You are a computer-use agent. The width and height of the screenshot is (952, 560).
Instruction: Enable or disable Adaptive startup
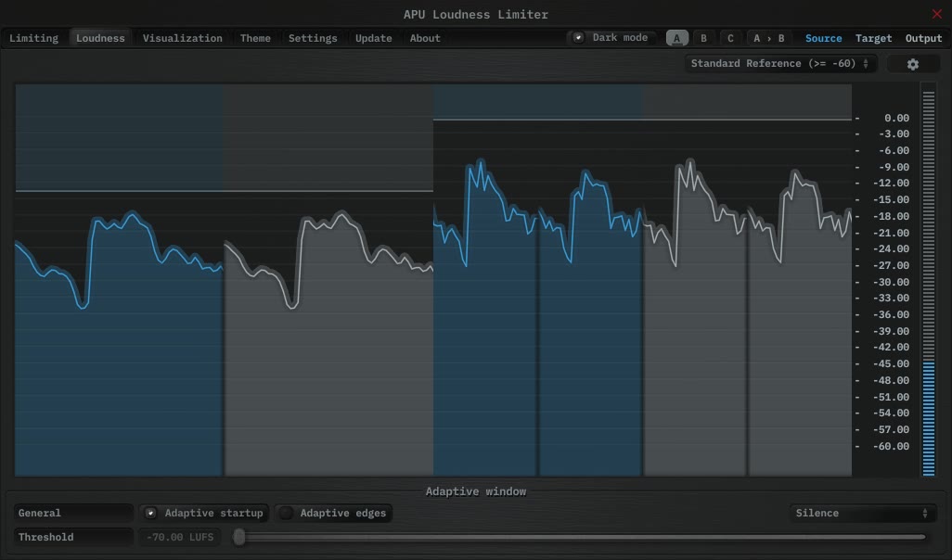click(x=150, y=514)
